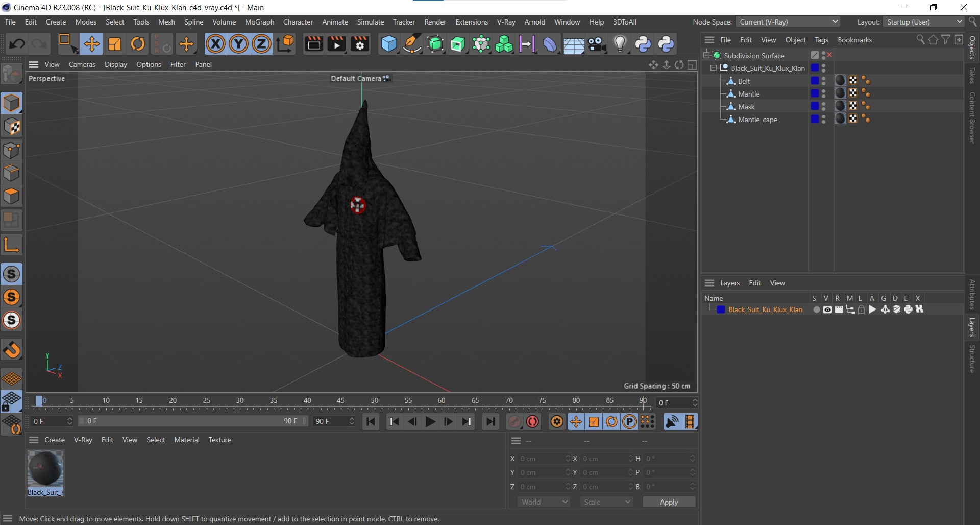Add a Cube primitive

(389, 44)
